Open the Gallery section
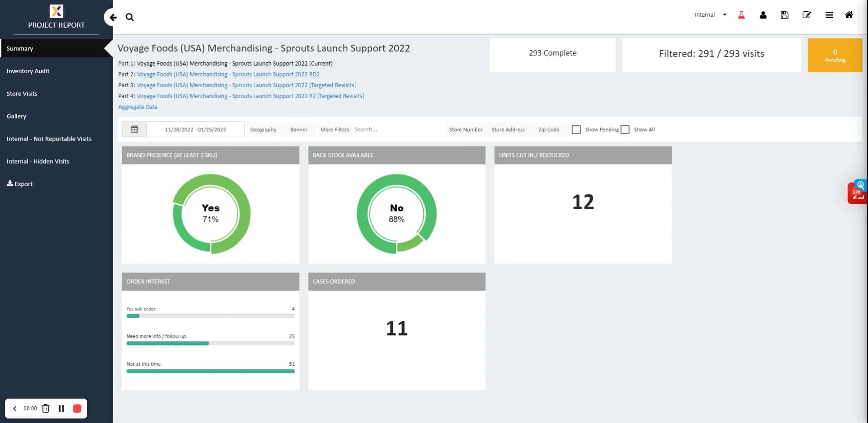868x423 pixels. pyautogui.click(x=17, y=116)
